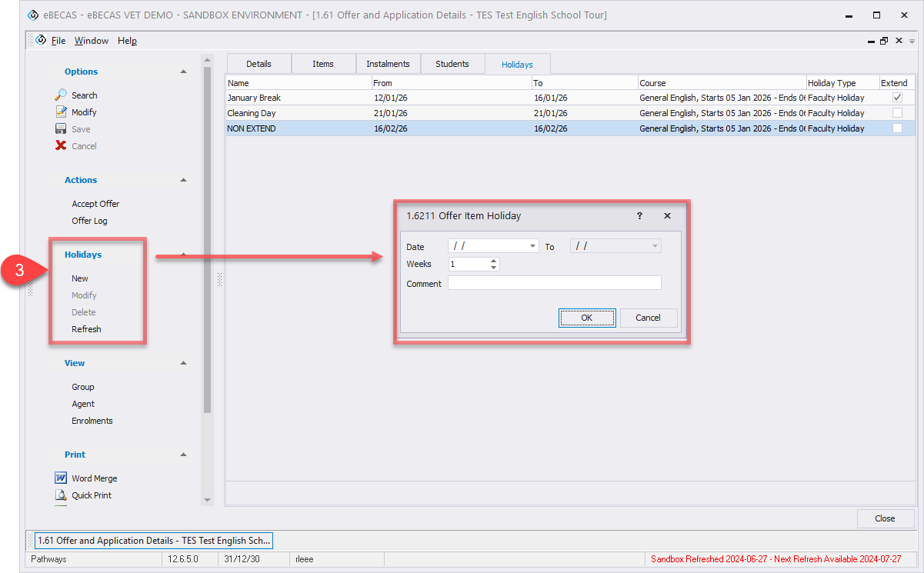The image size is (924, 573).
Task: Click the red Cancel X icon
Action: click(x=61, y=146)
